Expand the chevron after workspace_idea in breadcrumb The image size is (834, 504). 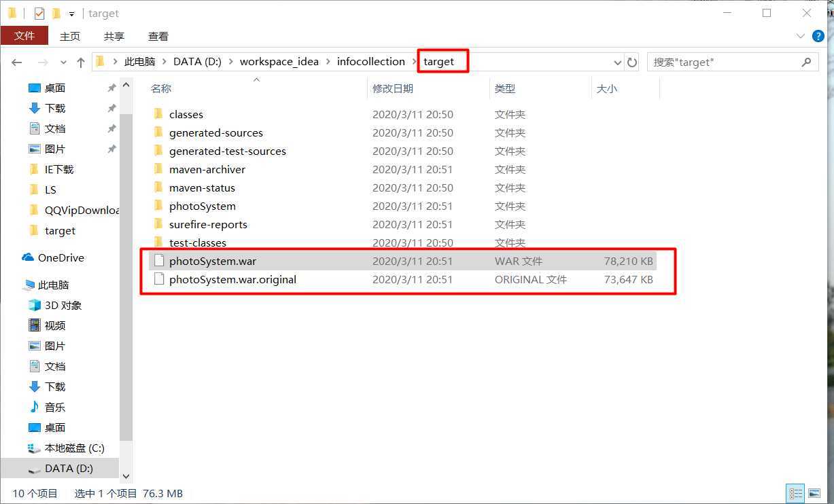[328, 62]
